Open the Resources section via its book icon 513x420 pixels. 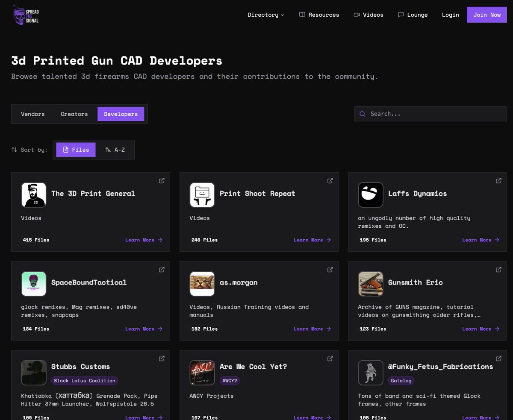point(302,15)
